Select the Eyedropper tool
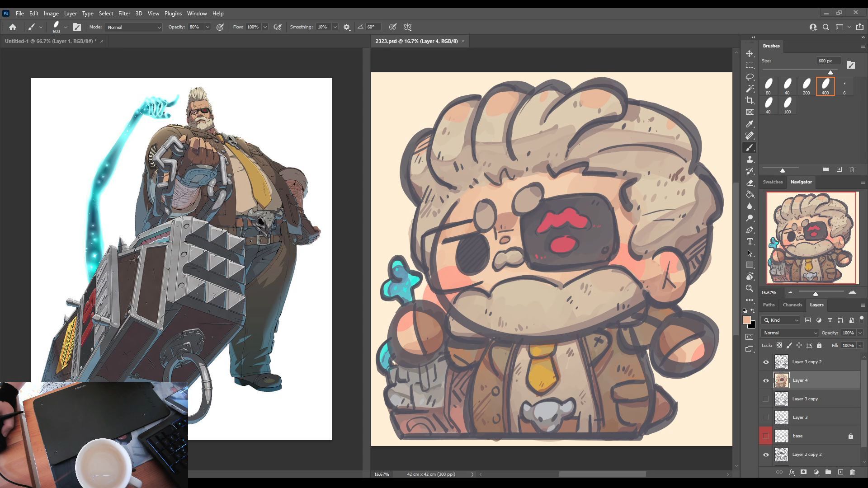This screenshot has height=488, width=868. click(750, 124)
